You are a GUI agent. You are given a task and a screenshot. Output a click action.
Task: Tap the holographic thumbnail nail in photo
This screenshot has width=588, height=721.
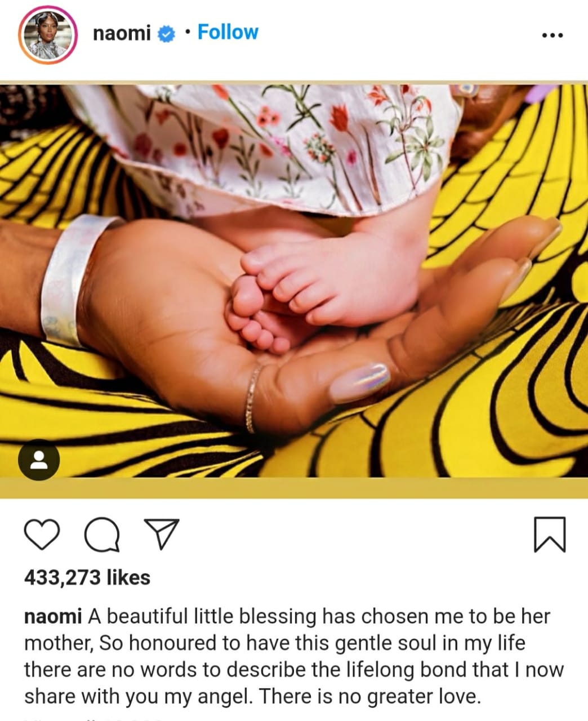[359, 383]
